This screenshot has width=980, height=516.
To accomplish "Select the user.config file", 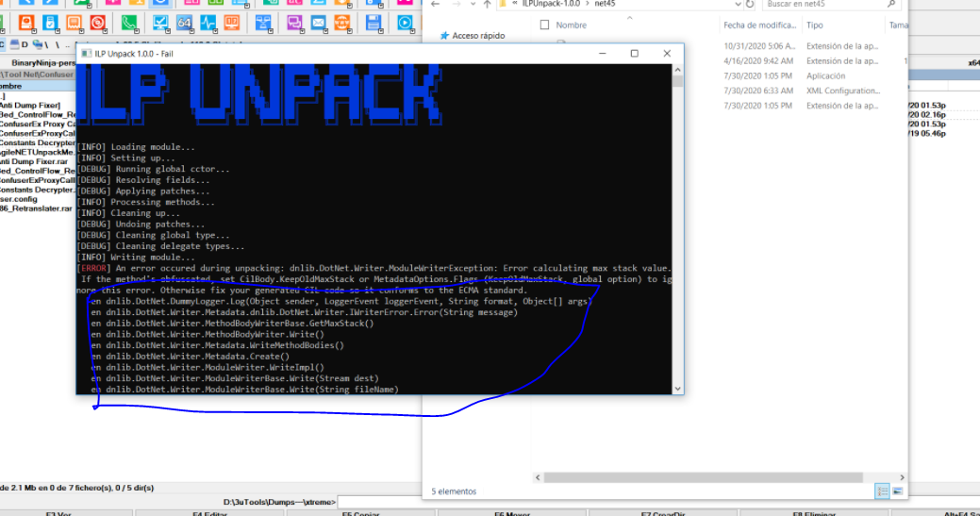I will point(19,199).
